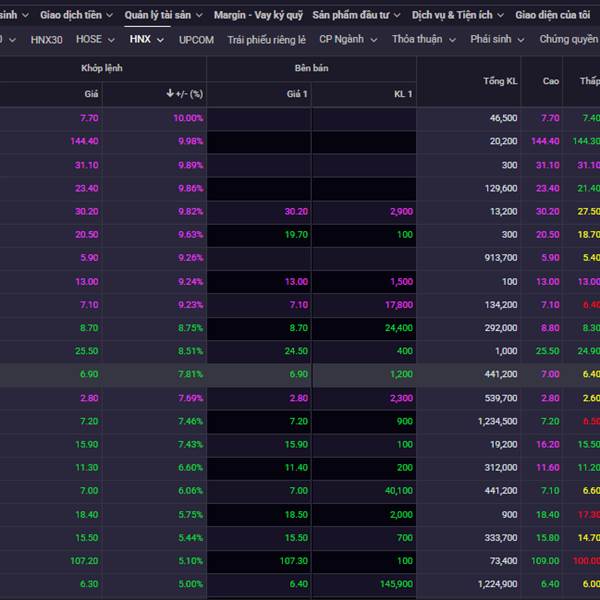Open the Dịch vụ & Tiện ích menu
The image size is (600, 600).
(x=457, y=15)
